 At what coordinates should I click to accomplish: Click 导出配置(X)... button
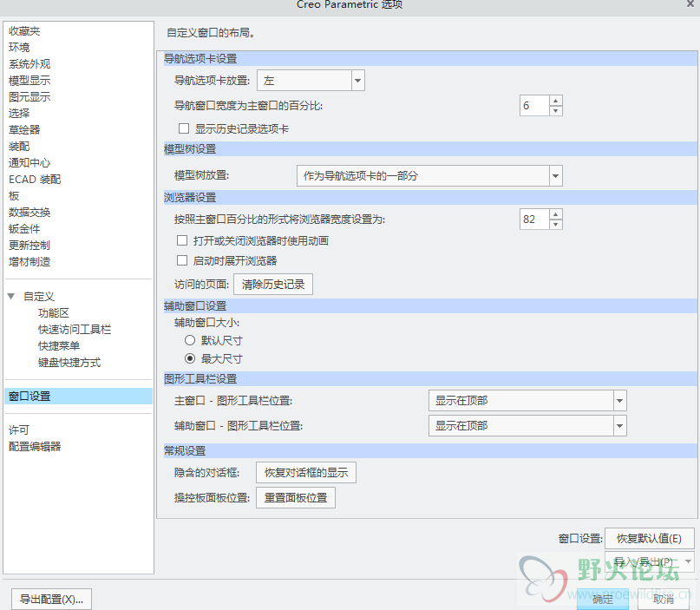coord(51,600)
